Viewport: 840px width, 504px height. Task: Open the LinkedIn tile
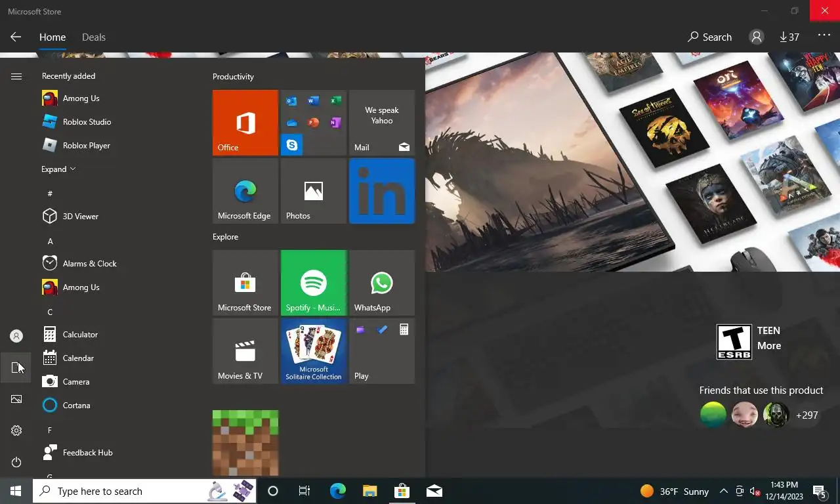tap(382, 191)
